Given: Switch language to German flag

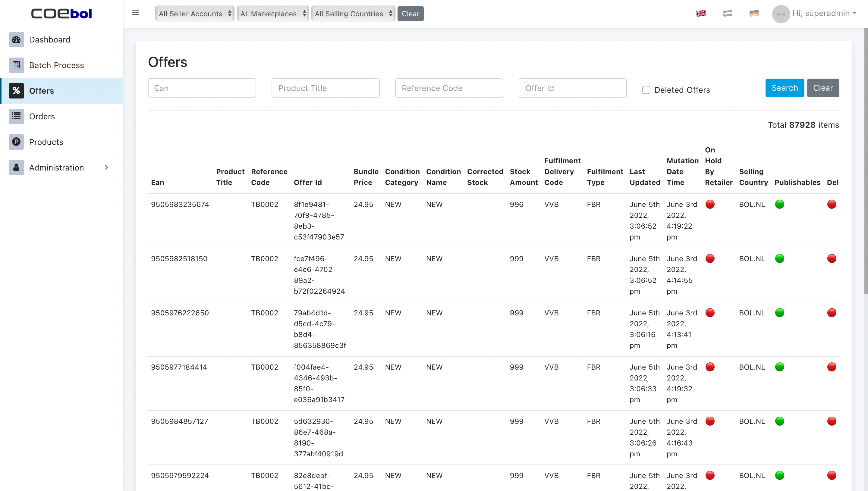Looking at the screenshot, I should [754, 13].
